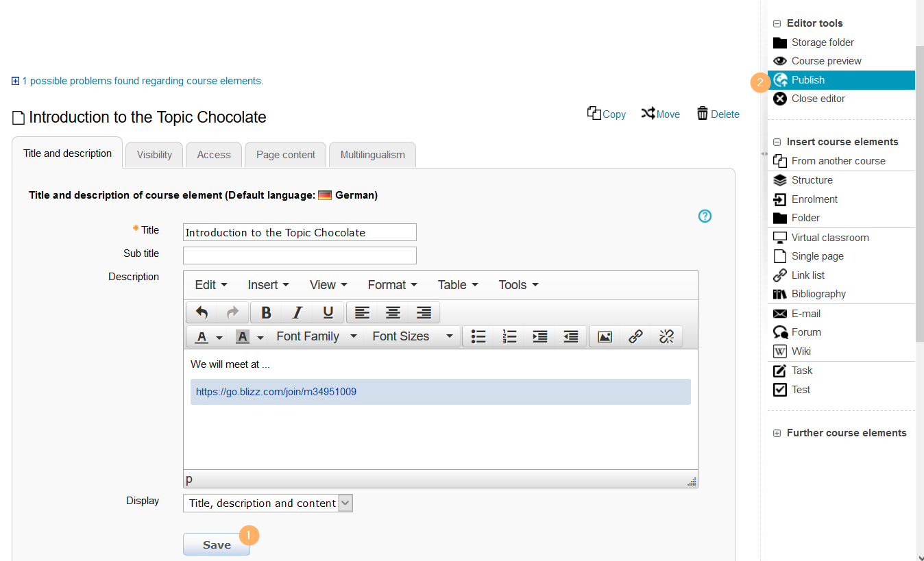Click the Undo arrow in editor toolbar
Image resolution: width=924 pixels, height=561 pixels.
tap(202, 313)
